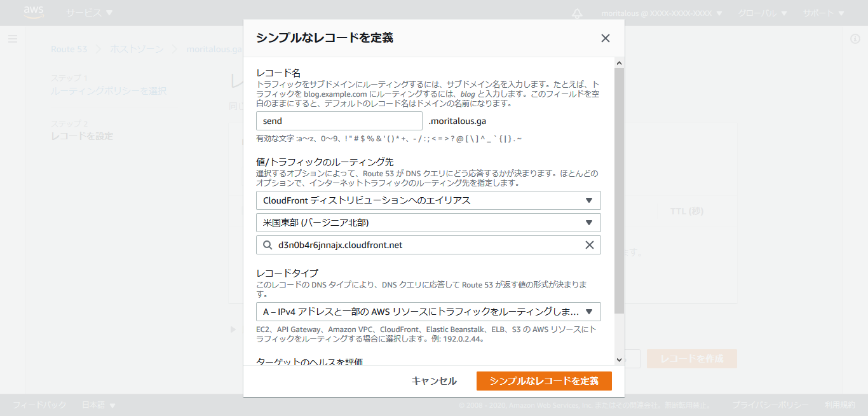Click the search magnifier icon in distribution field
Image resolution: width=868 pixels, height=416 pixels.
[267, 245]
